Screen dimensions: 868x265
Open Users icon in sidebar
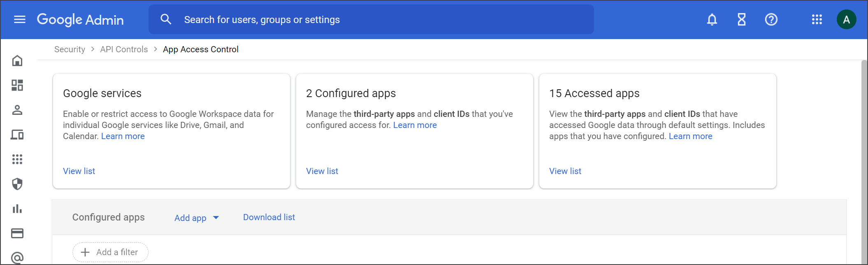point(17,110)
